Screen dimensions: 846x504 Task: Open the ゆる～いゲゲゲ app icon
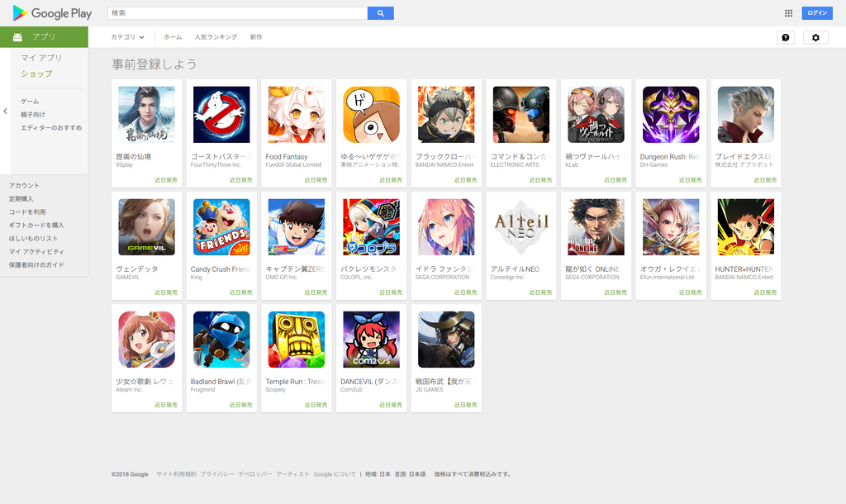(371, 114)
